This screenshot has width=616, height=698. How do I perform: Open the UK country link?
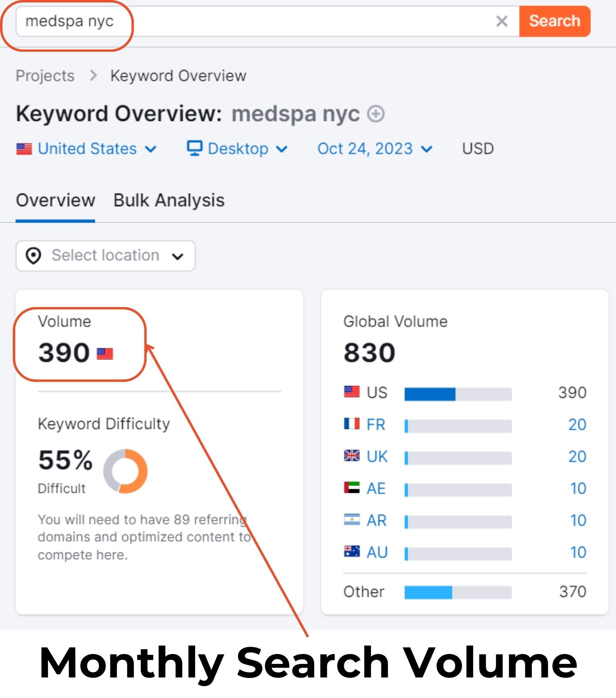pos(377,457)
